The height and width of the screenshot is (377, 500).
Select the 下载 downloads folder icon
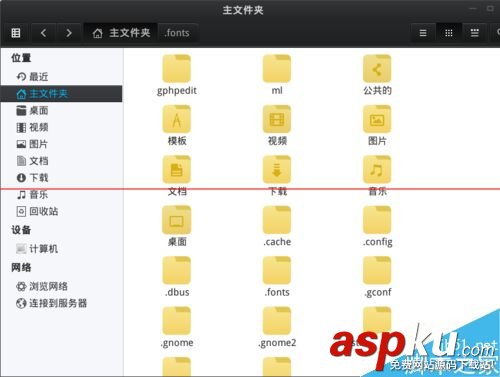point(277,170)
